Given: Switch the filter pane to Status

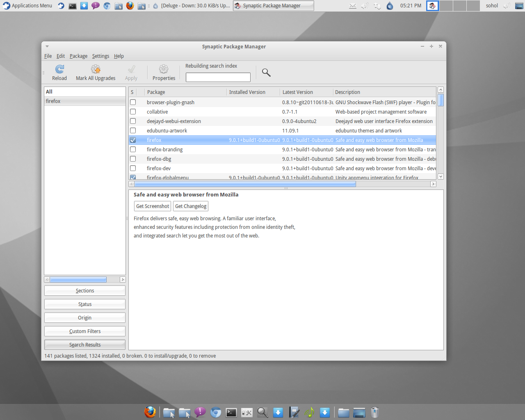Looking at the screenshot, I should (85, 304).
